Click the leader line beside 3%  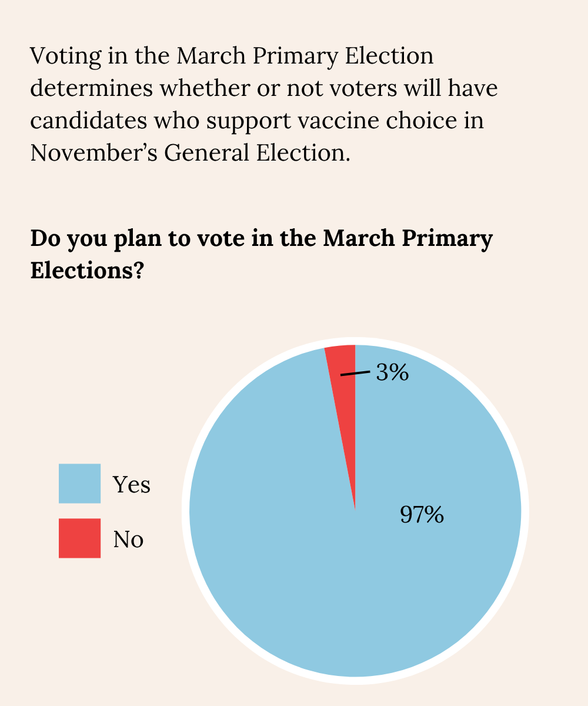click(x=355, y=373)
